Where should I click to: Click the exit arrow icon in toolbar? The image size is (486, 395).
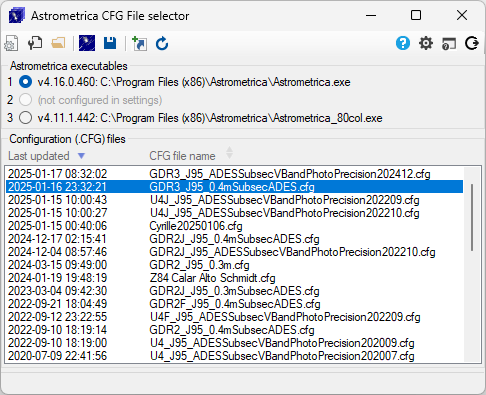point(472,43)
